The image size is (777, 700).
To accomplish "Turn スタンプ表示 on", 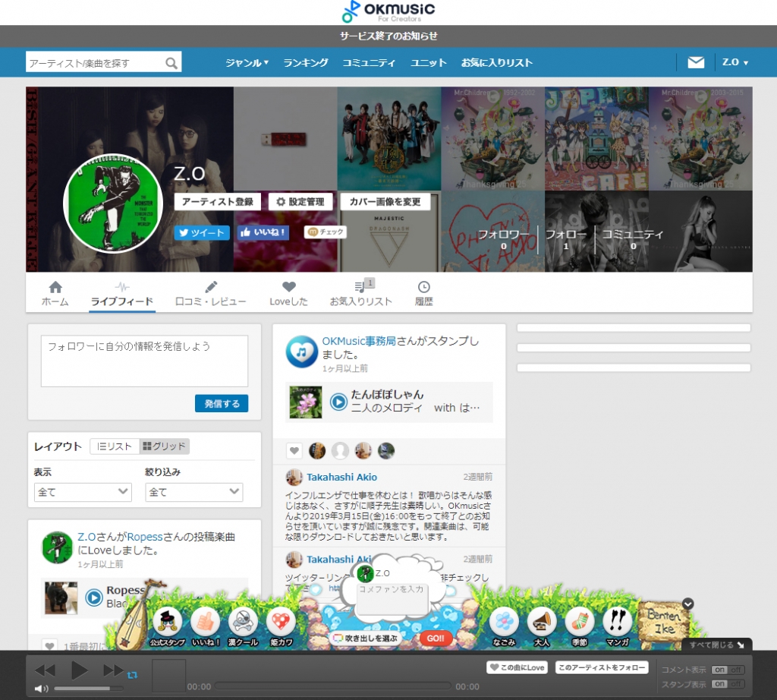I will [719, 684].
